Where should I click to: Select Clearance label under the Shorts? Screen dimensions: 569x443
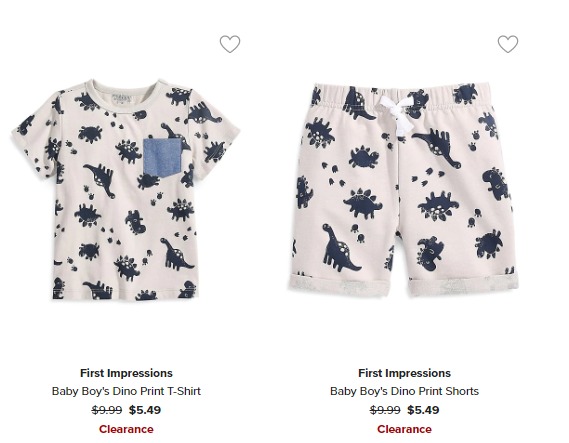click(404, 429)
